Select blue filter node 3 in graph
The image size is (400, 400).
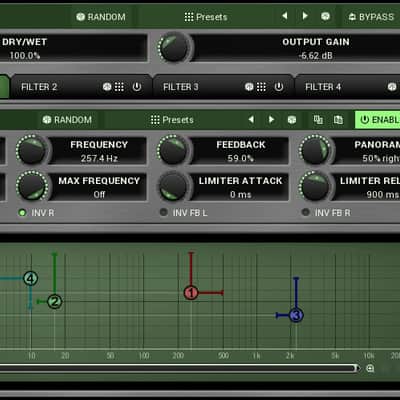(x=296, y=315)
